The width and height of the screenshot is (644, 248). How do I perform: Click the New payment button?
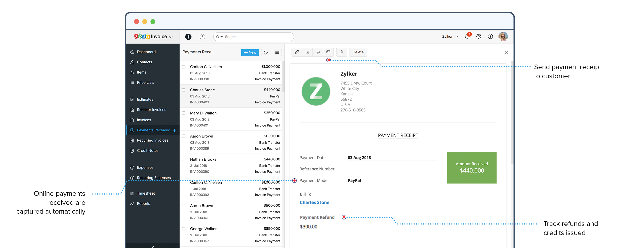(250, 52)
